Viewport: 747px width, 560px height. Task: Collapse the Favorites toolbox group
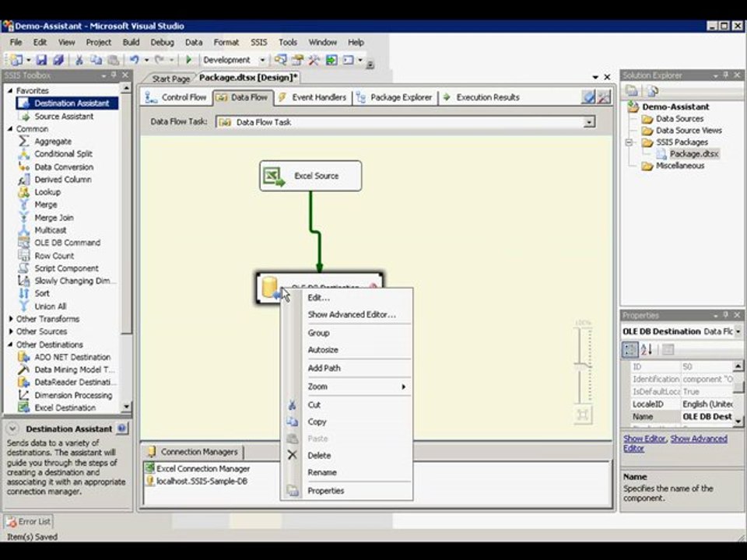click(10, 90)
